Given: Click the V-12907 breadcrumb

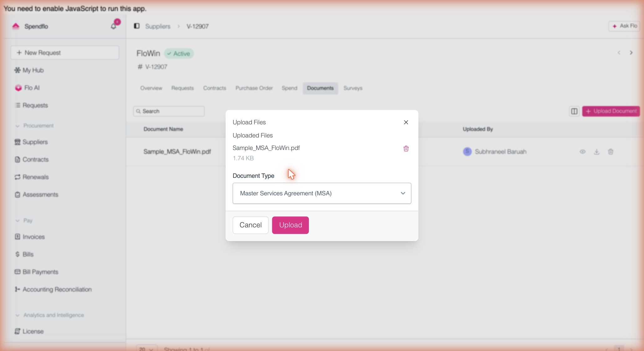Looking at the screenshot, I should pos(197,26).
